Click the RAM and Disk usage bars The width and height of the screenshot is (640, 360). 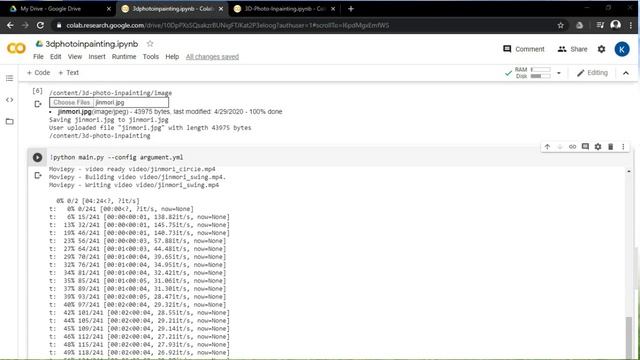[533, 73]
